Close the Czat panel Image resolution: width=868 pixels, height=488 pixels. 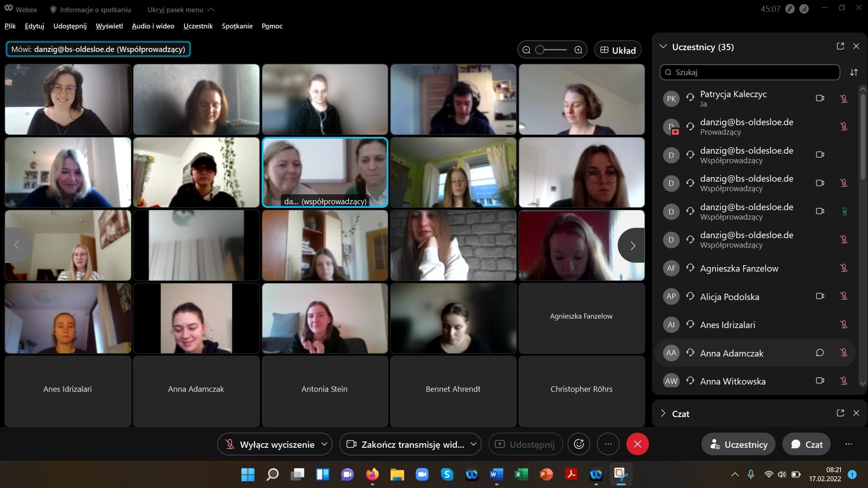856,413
